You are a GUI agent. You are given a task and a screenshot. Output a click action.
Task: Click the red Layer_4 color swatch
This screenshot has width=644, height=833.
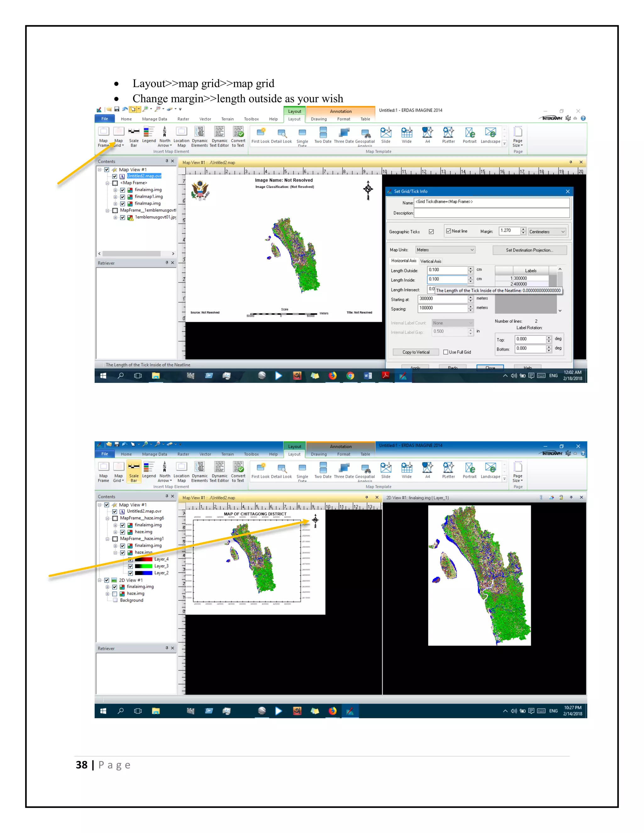[x=144, y=559]
